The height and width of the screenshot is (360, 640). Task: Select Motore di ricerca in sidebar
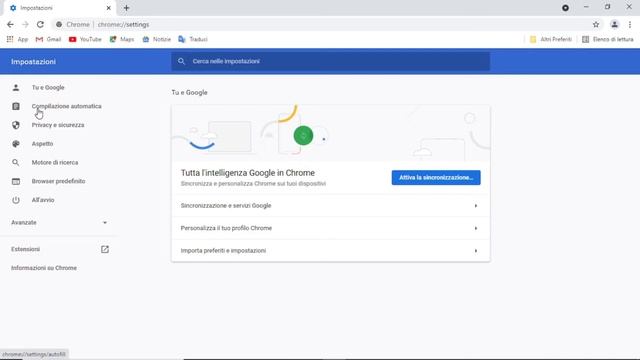(55, 162)
